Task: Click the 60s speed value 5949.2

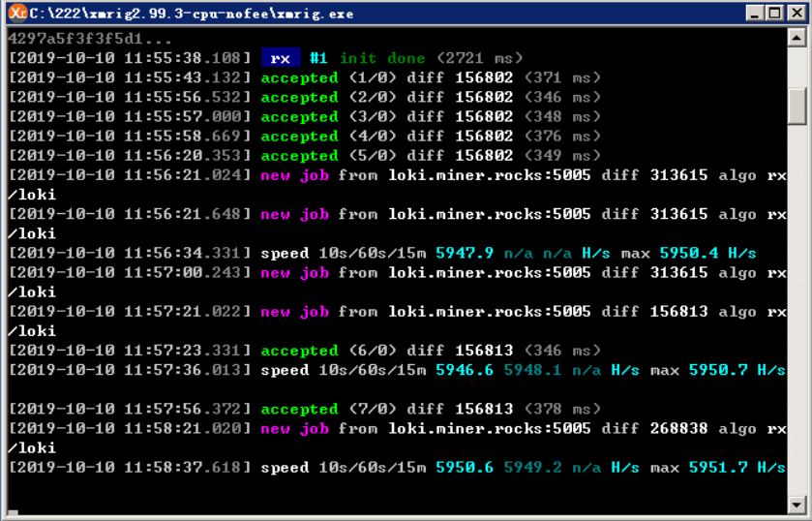Action: click(533, 468)
